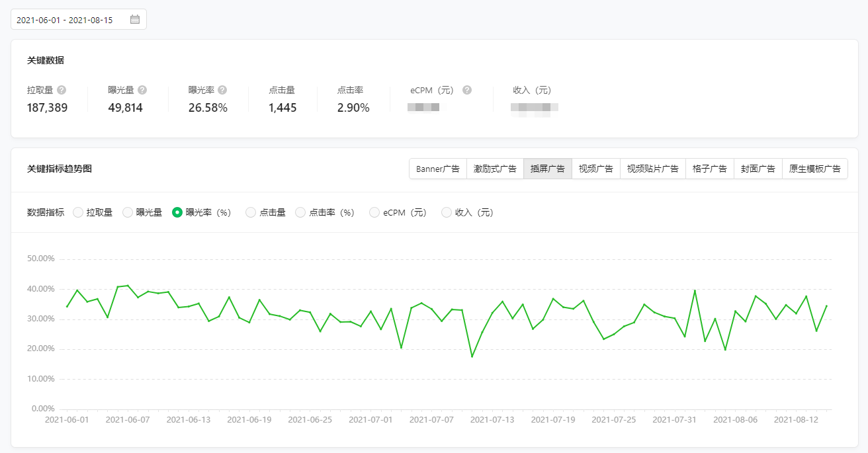Click the 2021-07-13 x-axis label

(492, 419)
